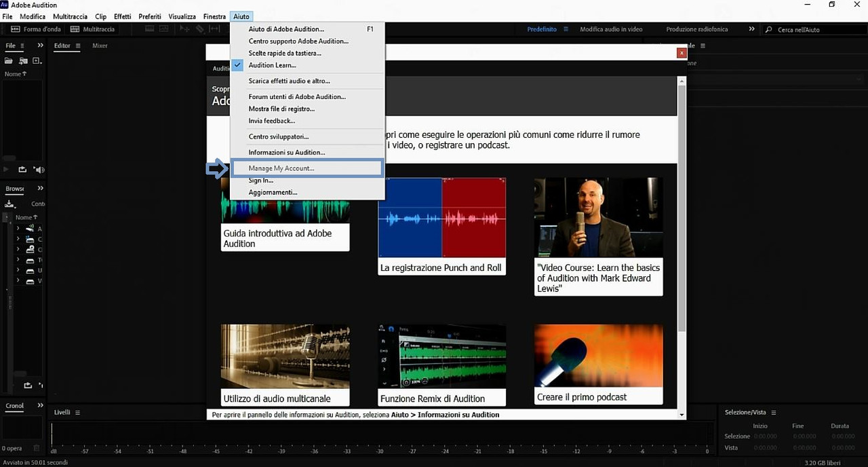Open Creare il primo podcast tutorial
This screenshot has width=868, height=467.
[x=598, y=365]
